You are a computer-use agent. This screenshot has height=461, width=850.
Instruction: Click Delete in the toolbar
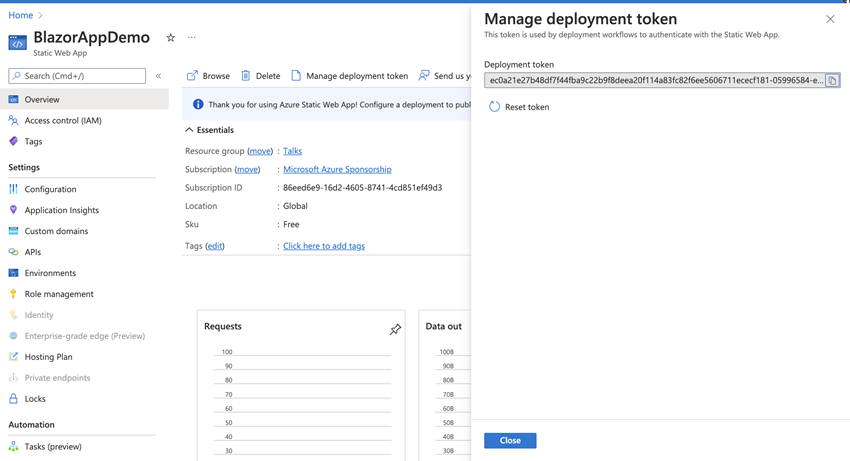coord(261,76)
